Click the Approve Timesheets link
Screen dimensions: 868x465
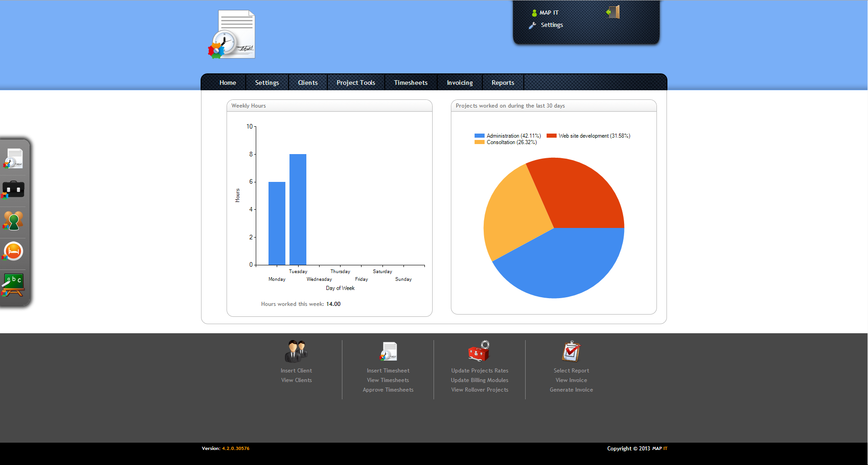(388, 390)
